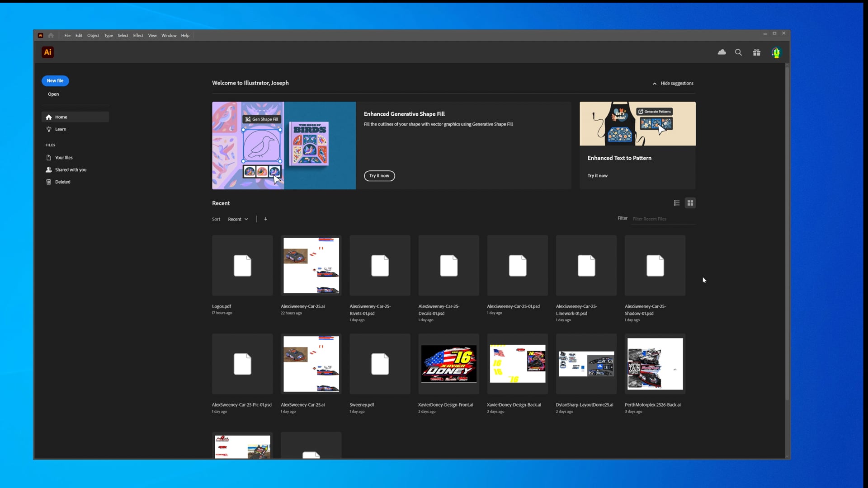The height and width of the screenshot is (488, 868).
Task: Open the cloud sync status icon
Action: click(722, 52)
